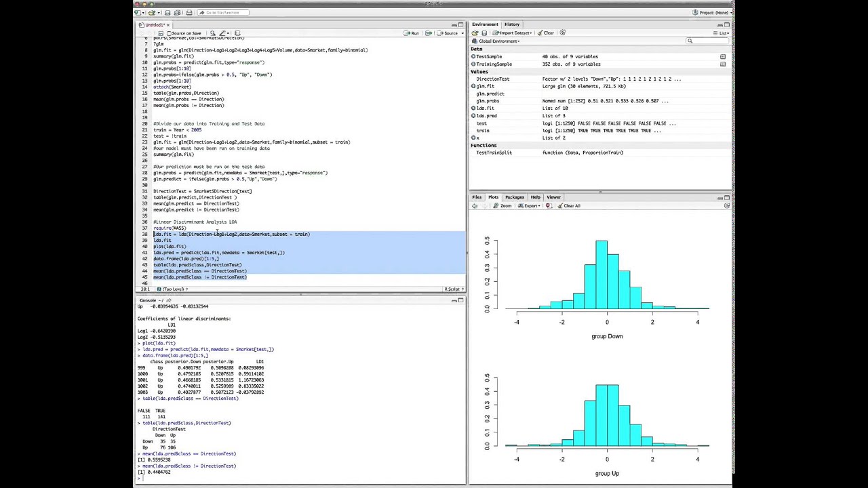The height and width of the screenshot is (488, 868).
Task: Refresh the Environment pane
Action: tap(562, 33)
